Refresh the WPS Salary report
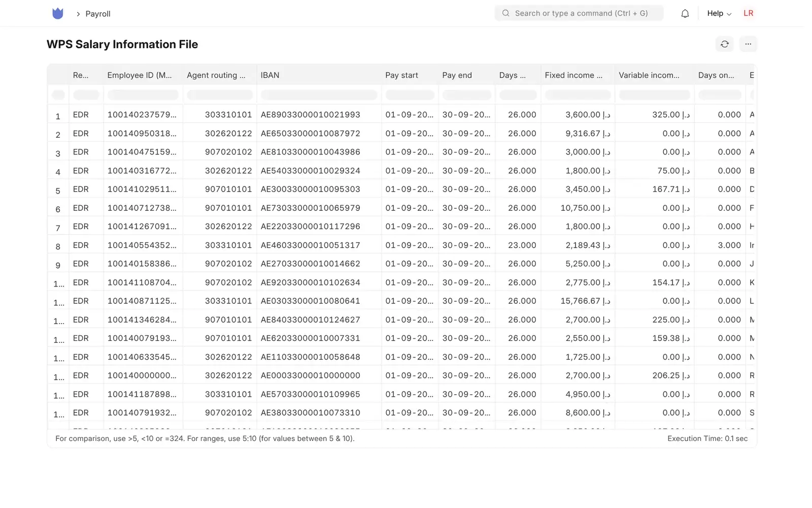Viewport: 812px width, 508px height. point(724,44)
